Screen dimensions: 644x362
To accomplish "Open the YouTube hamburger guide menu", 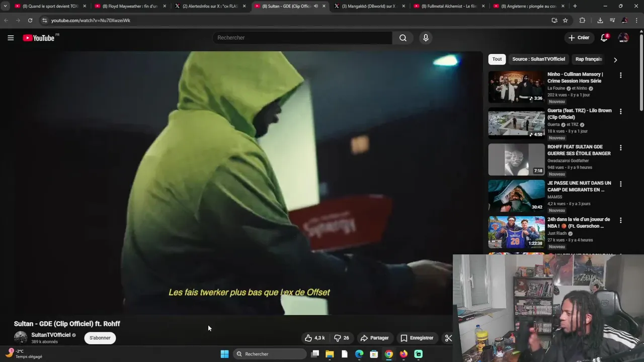I will [11, 38].
